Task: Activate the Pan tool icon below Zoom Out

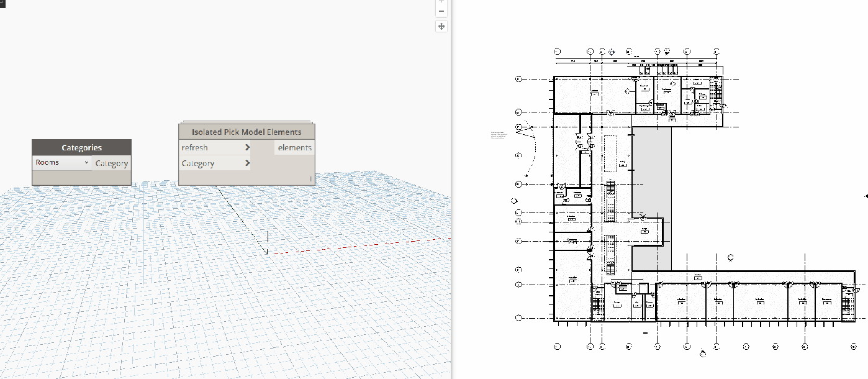Action: coord(441,26)
